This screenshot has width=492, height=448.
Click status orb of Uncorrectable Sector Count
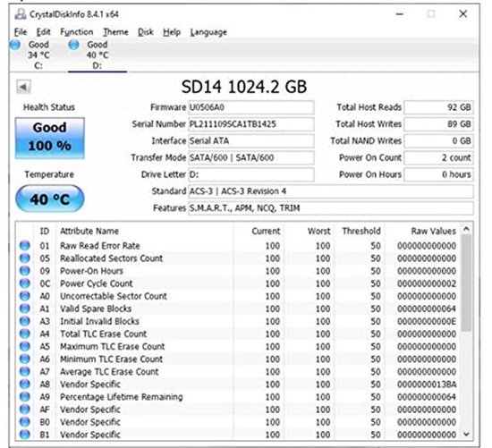pyautogui.click(x=25, y=296)
